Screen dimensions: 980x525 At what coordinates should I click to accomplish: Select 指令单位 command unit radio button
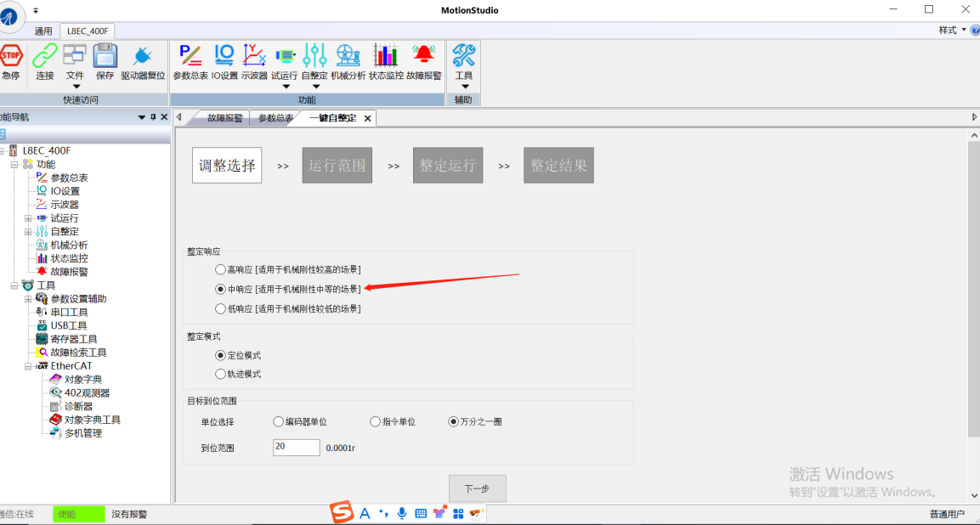tap(375, 421)
